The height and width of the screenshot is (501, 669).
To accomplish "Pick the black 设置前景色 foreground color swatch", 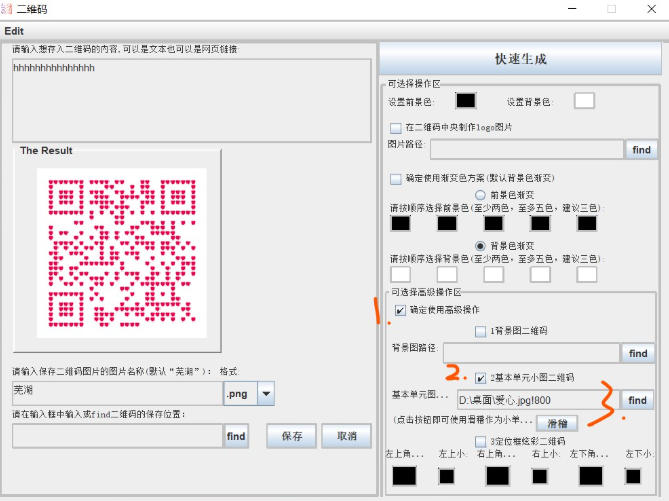I will click(x=465, y=101).
